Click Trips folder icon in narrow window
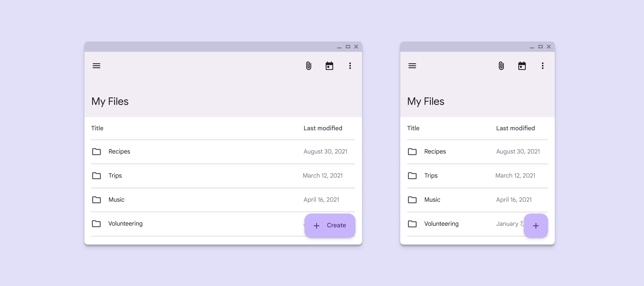Viewport: 644px width, 286px height. tap(412, 176)
